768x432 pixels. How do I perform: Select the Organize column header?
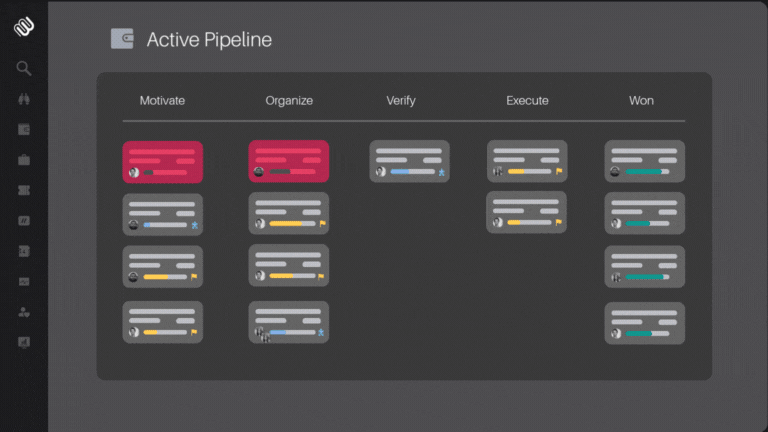tap(289, 101)
